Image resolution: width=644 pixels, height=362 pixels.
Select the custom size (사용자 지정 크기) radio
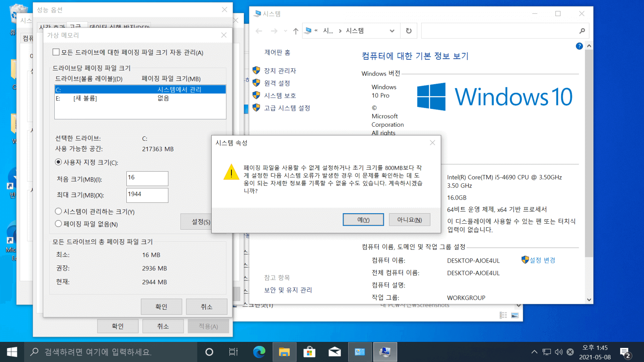58,162
